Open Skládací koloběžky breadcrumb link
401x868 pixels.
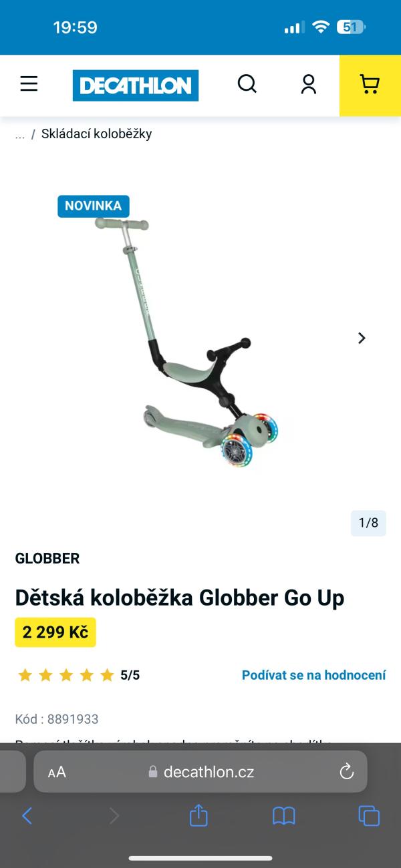click(97, 134)
